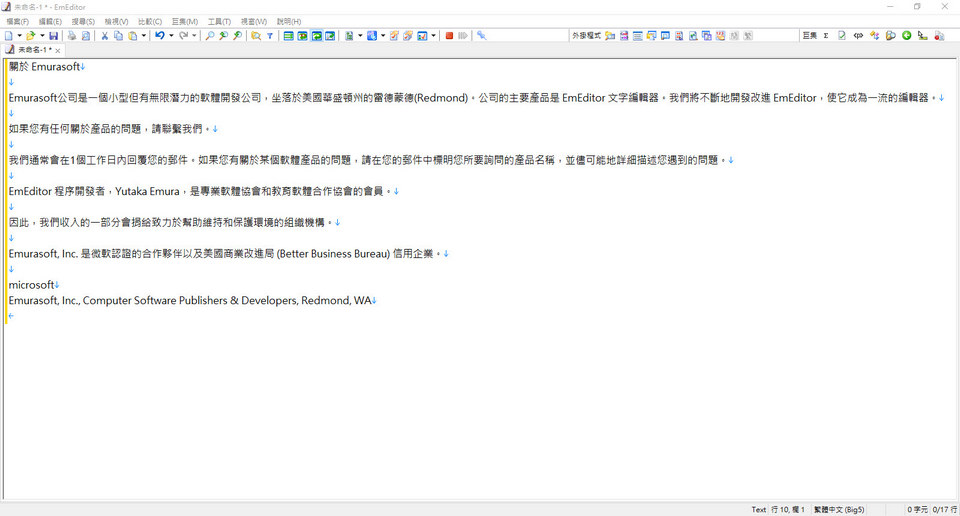960x516 pixels.
Task: Switch to the 未命名-1 document tab
Action: pyautogui.click(x=32, y=50)
